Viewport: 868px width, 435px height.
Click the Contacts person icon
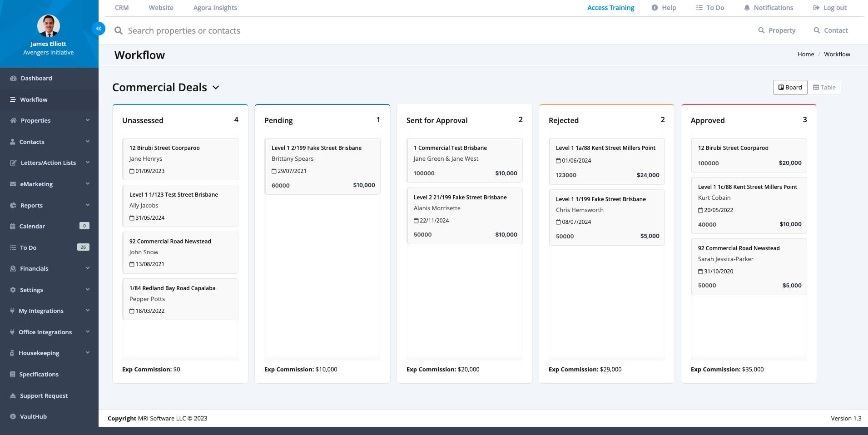[x=13, y=142]
